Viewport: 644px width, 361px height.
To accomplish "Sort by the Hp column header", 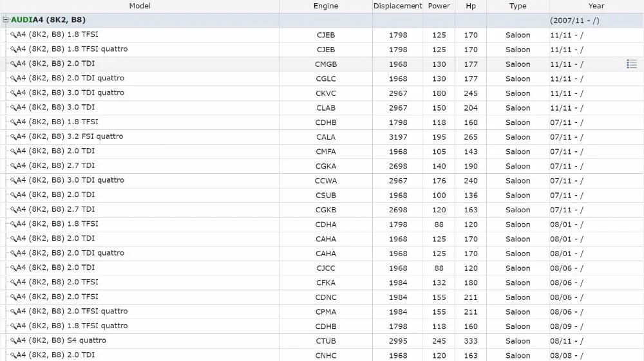I will (471, 6).
